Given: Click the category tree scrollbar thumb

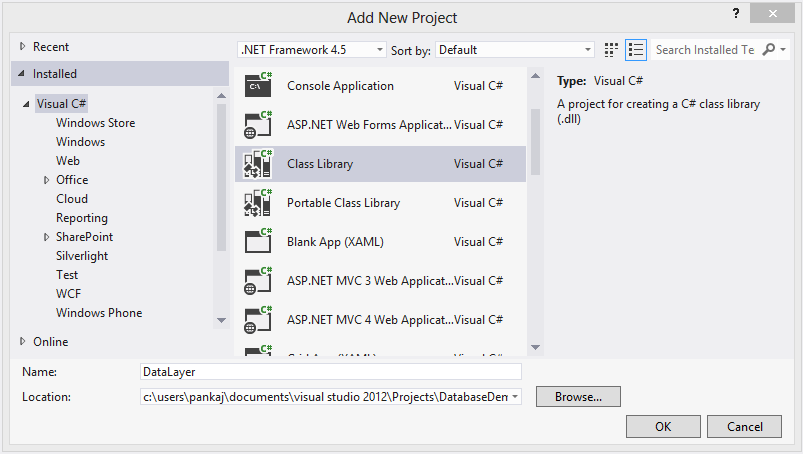Looking at the screenshot, I should coord(221,177).
